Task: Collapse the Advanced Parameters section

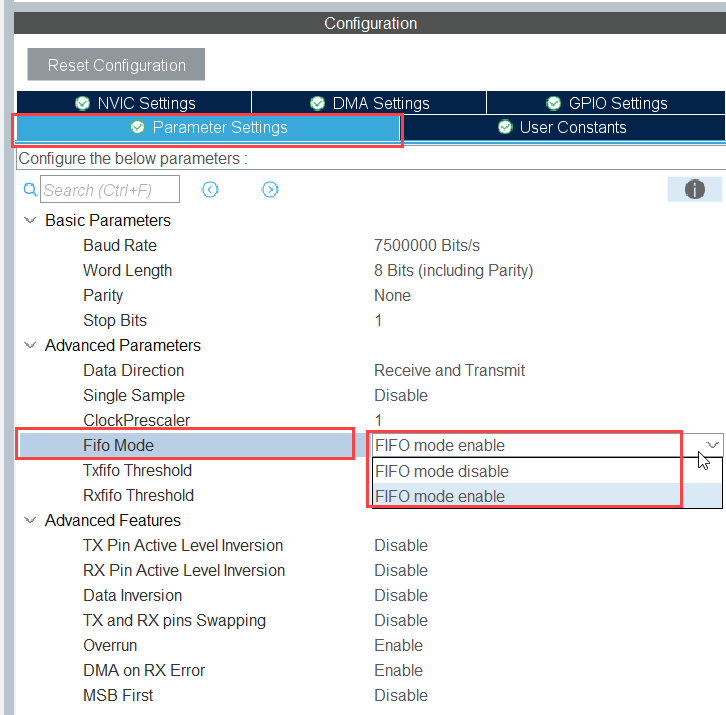Action: click(30, 345)
